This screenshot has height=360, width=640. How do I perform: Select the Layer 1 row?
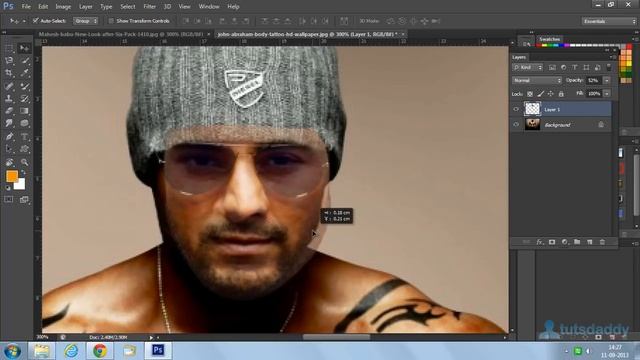coord(561,109)
